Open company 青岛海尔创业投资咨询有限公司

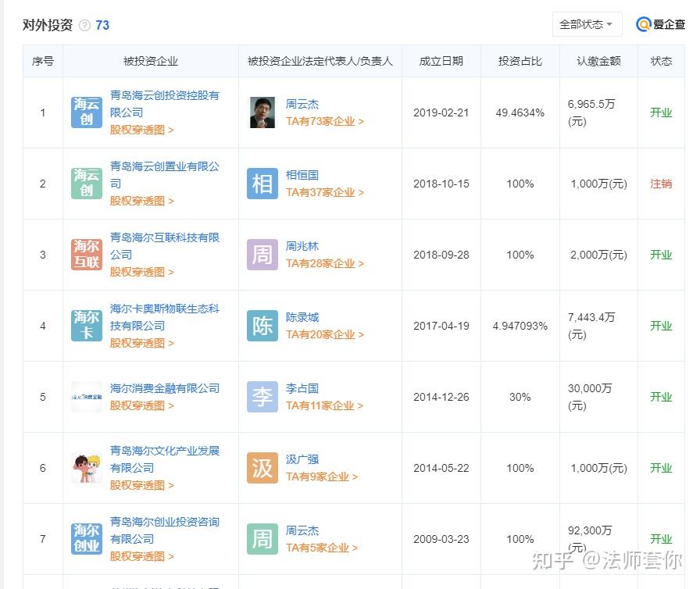click(165, 530)
